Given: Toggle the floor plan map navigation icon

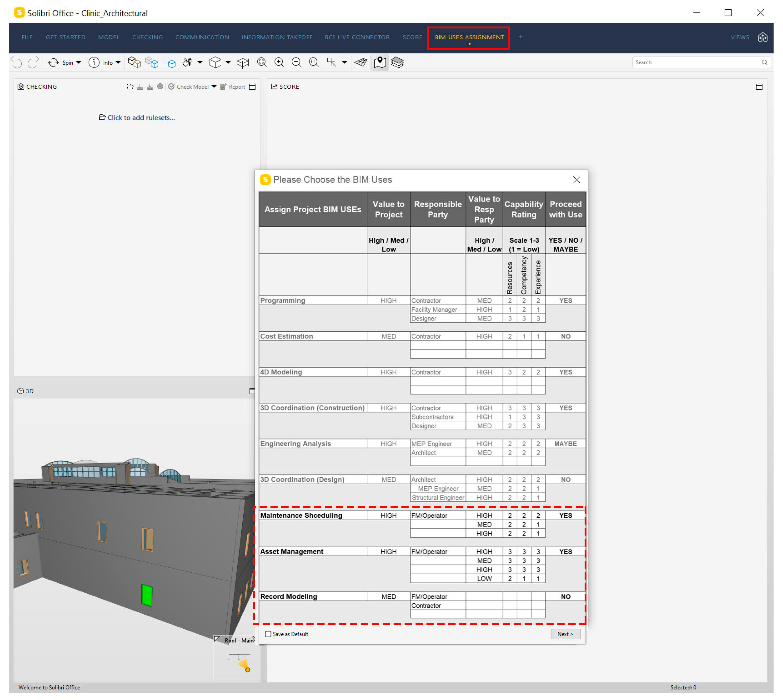Looking at the screenshot, I should coord(380,62).
